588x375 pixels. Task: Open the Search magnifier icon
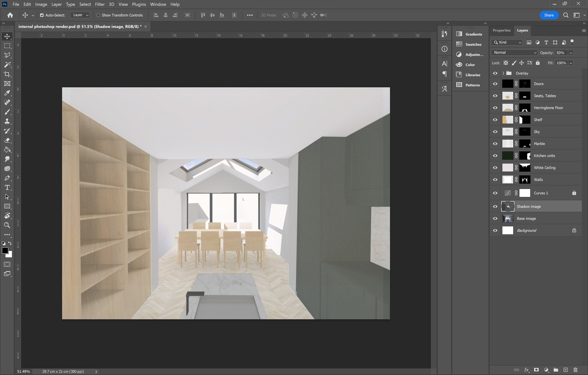tap(565, 15)
